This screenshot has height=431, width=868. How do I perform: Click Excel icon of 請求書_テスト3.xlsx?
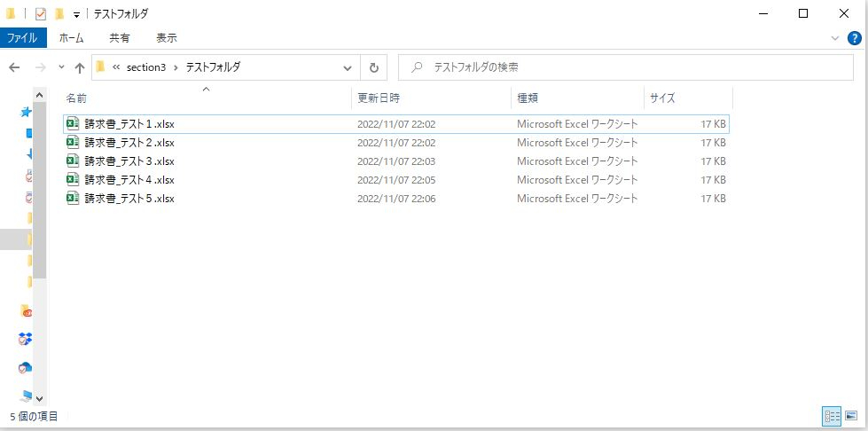(73, 161)
